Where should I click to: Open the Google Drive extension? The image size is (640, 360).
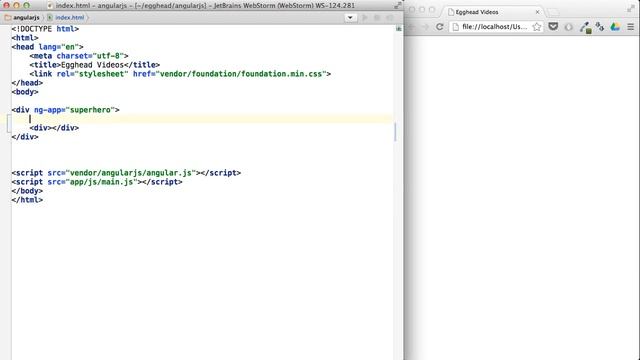coord(615,27)
